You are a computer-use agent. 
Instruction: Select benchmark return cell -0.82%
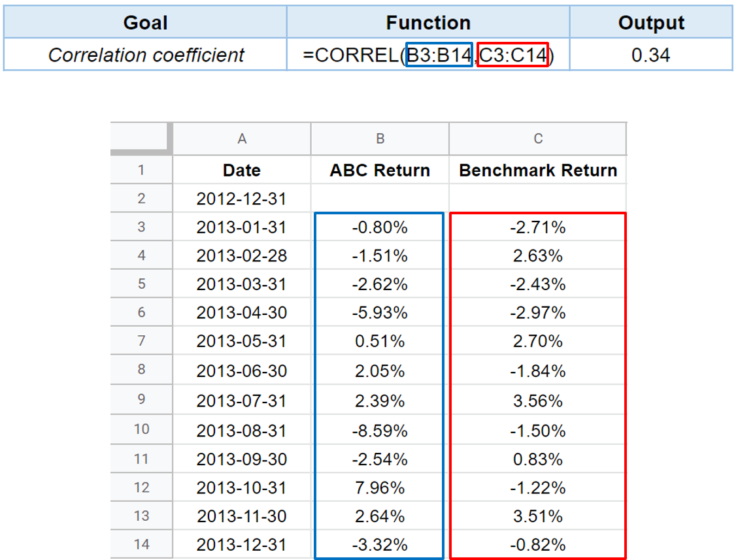coord(537,545)
